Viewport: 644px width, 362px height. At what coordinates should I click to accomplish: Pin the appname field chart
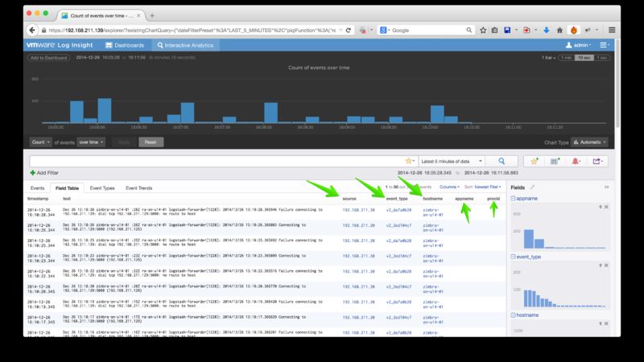600,207
